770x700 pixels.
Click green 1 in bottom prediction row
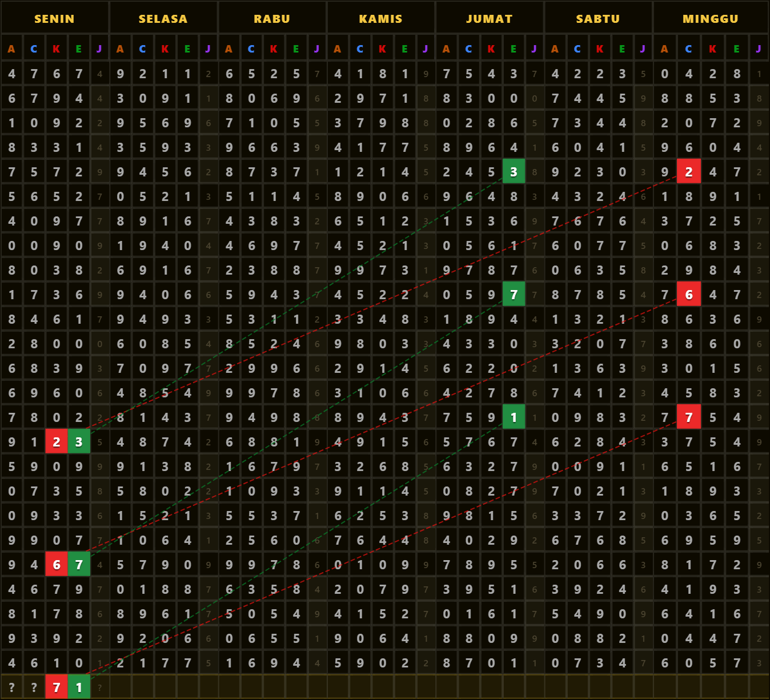tap(79, 687)
